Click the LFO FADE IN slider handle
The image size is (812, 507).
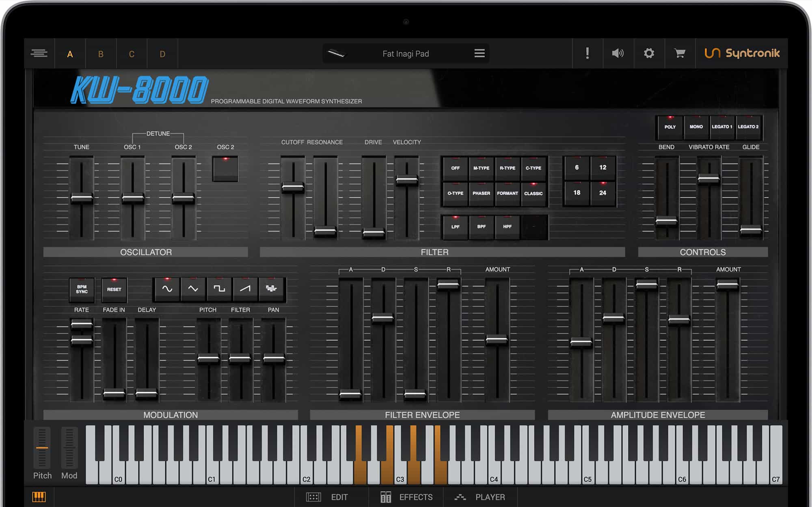114,394
